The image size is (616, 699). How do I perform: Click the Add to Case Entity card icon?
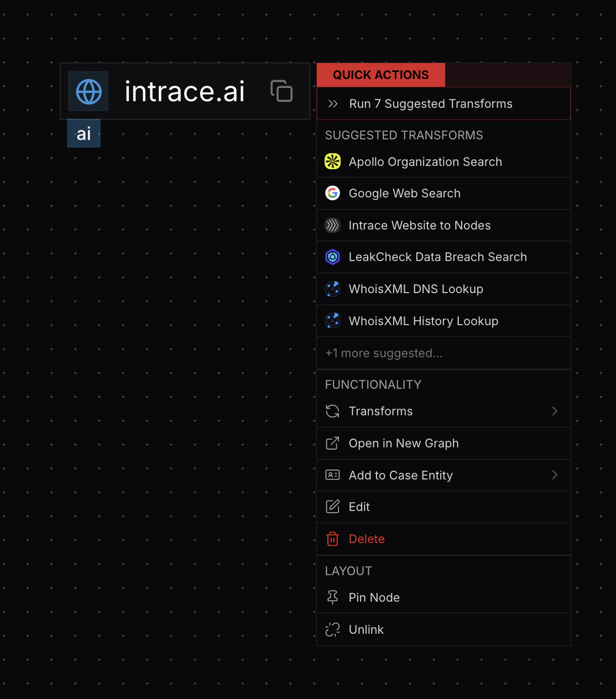332,474
